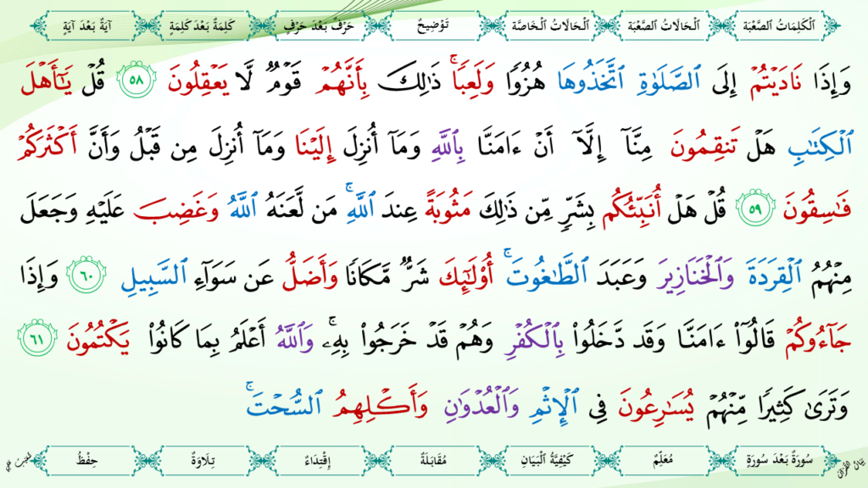
Task: Choose حرف بعد حرف mode
Action: point(320,25)
